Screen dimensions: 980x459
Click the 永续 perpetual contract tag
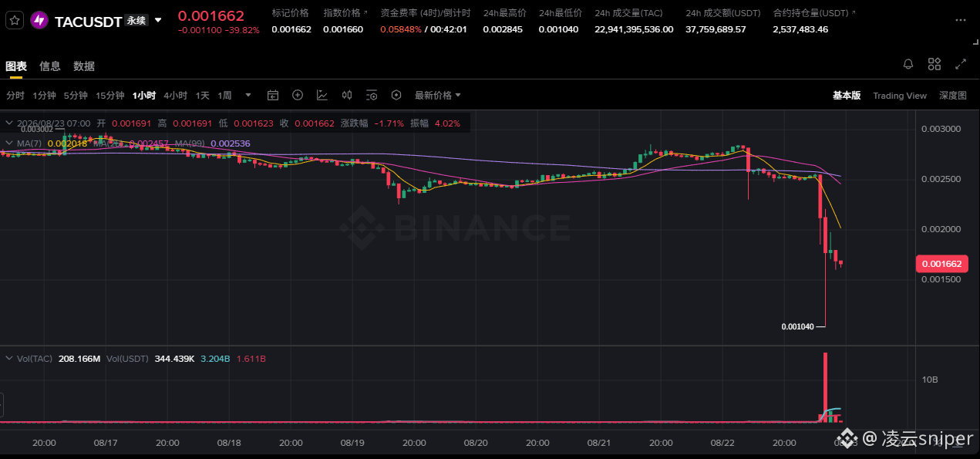click(x=136, y=21)
